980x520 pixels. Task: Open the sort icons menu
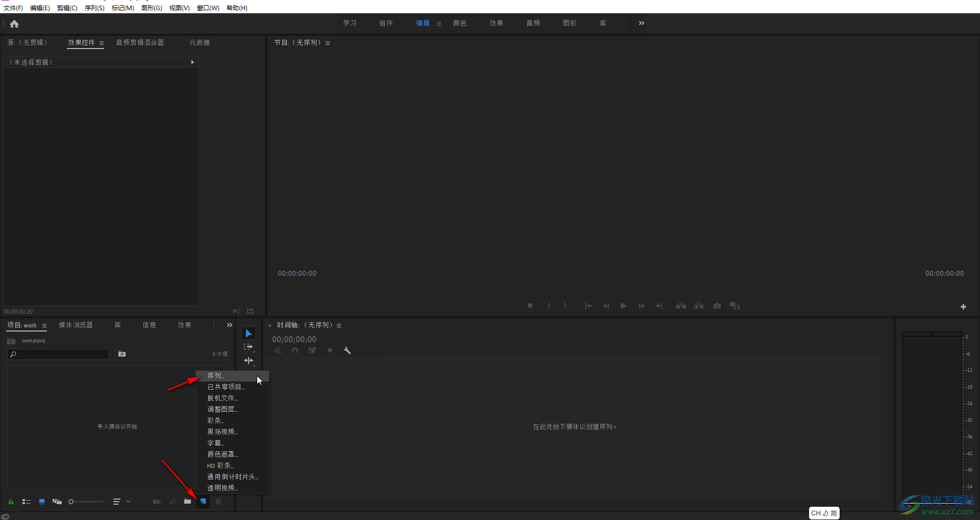coord(116,502)
